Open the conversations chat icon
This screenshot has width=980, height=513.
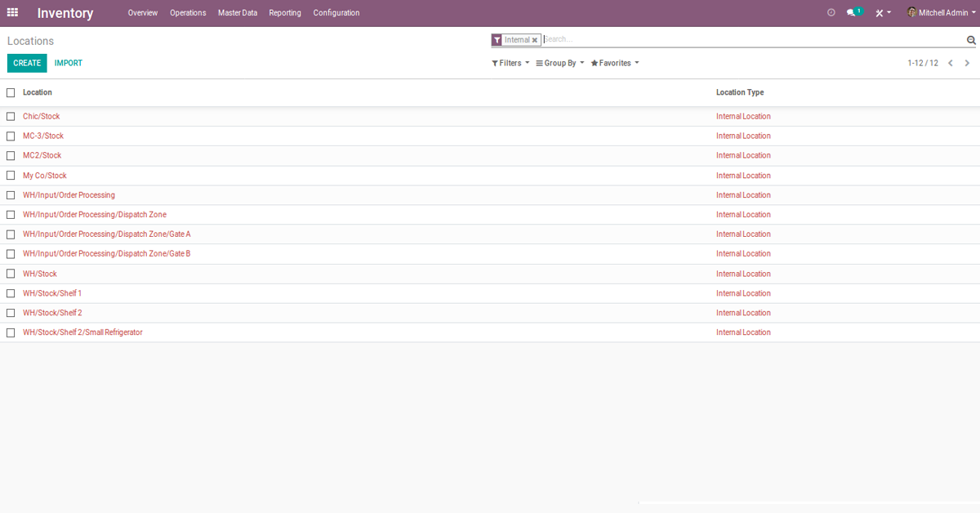pyautogui.click(x=854, y=12)
